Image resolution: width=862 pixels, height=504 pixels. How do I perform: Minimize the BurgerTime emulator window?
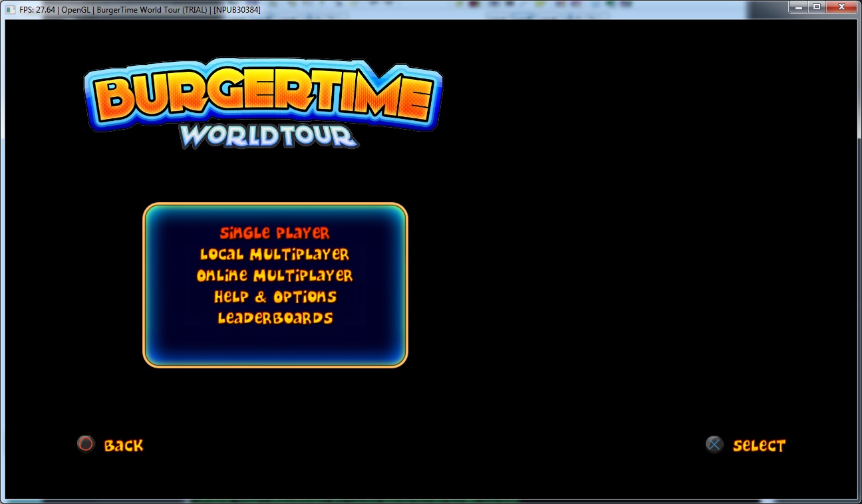tap(799, 7)
